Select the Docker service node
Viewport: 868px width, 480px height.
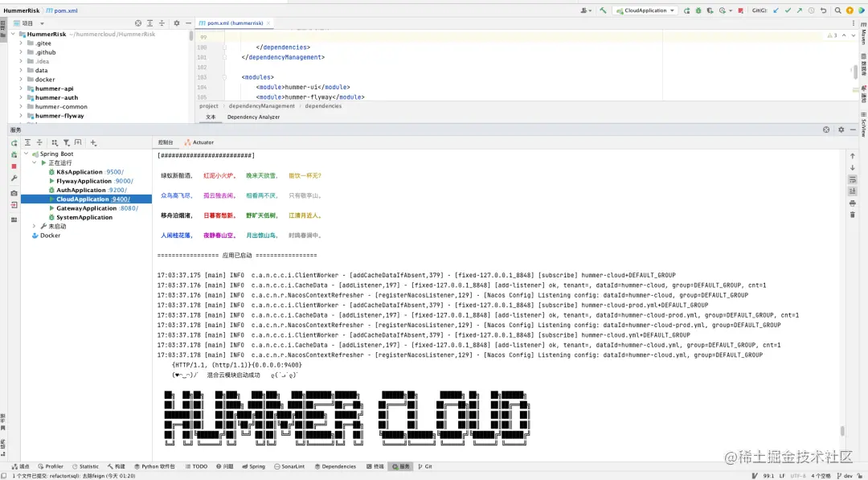(x=50, y=236)
